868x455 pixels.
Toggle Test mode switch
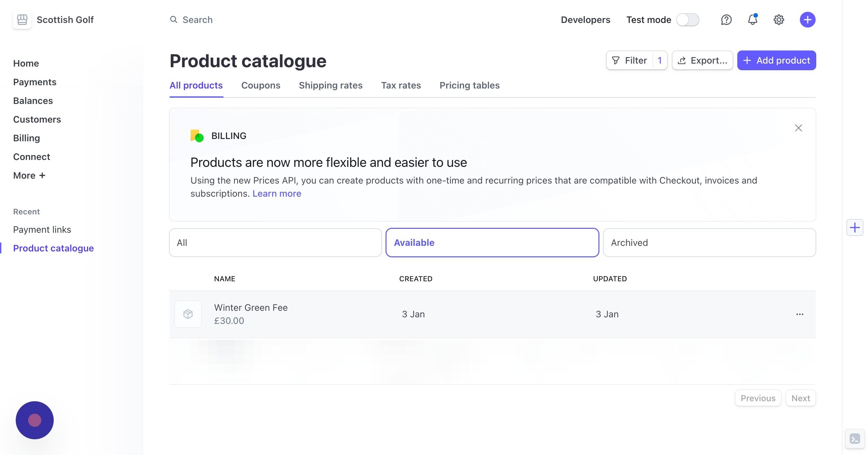688,20
